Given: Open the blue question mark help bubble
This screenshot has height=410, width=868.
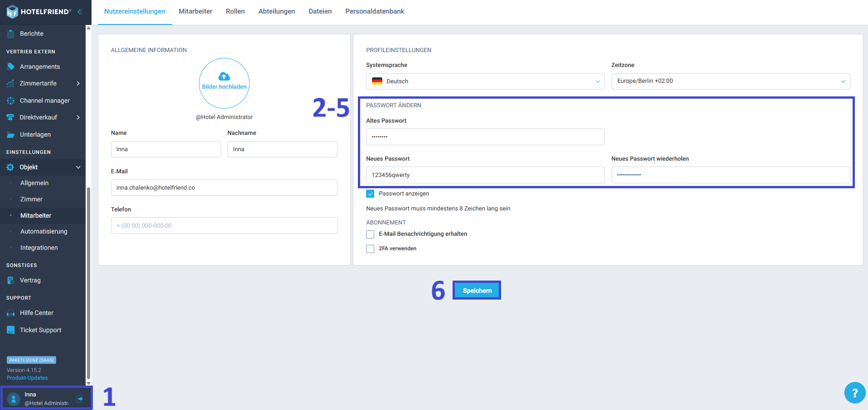Looking at the screenshot, I should pyautogui.click(x=854, y=393).
